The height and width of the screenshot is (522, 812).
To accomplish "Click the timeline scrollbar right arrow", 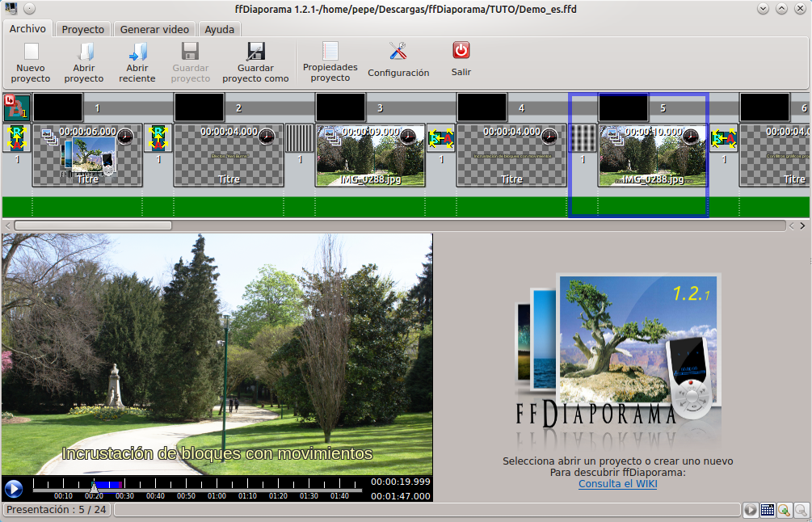I will 802,225.
